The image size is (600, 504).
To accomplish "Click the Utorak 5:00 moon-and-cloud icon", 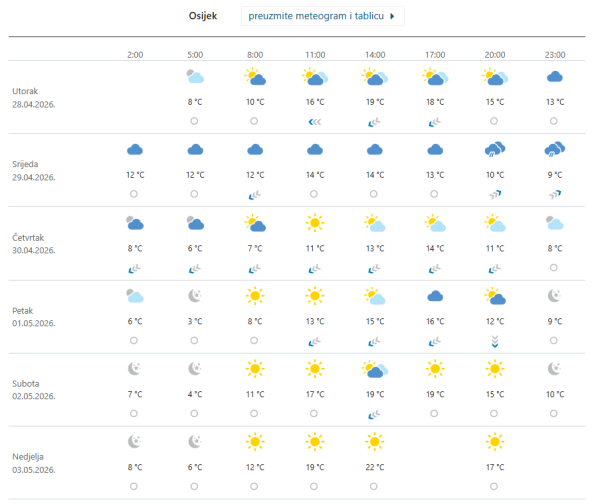I will (x=195, y=77).
